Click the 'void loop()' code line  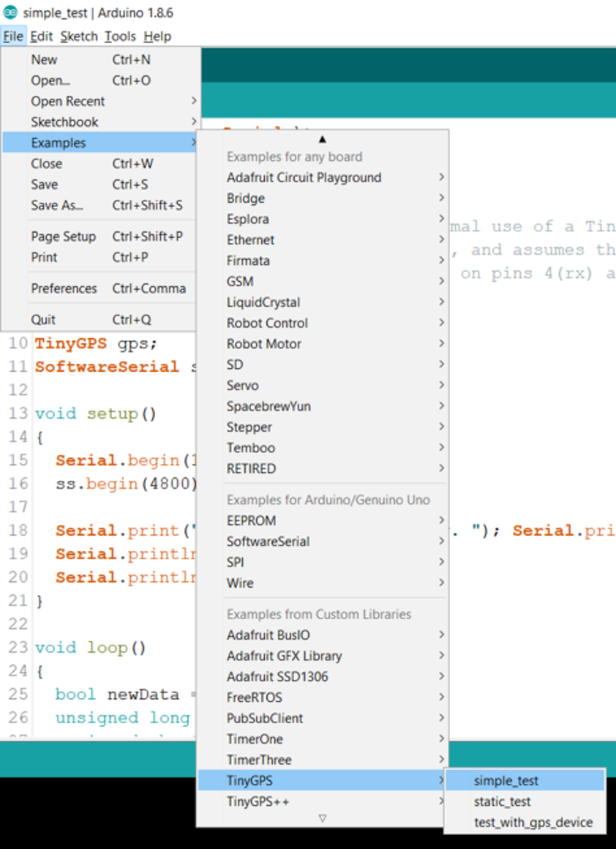(x=91, y=647)
